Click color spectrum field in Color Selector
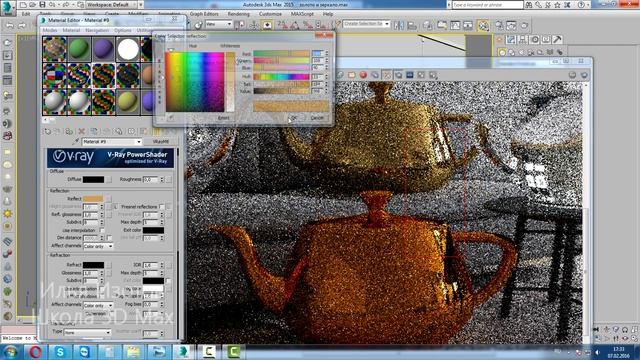The image size is (640, 360). click(x=195, y=82)
